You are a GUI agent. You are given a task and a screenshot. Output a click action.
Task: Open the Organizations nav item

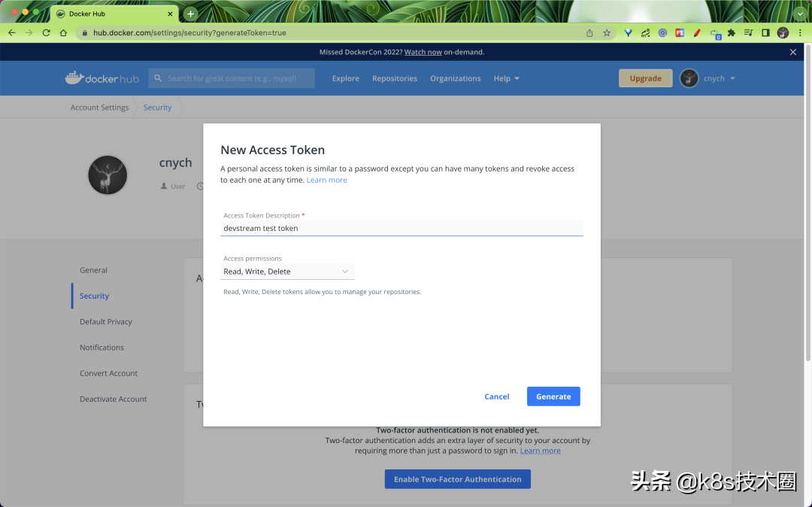[x=455, y=78]
